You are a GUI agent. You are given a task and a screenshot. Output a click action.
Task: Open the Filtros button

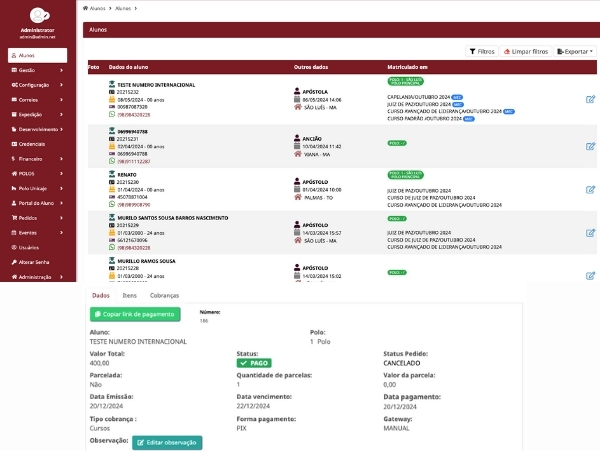(x=482, y=51)
